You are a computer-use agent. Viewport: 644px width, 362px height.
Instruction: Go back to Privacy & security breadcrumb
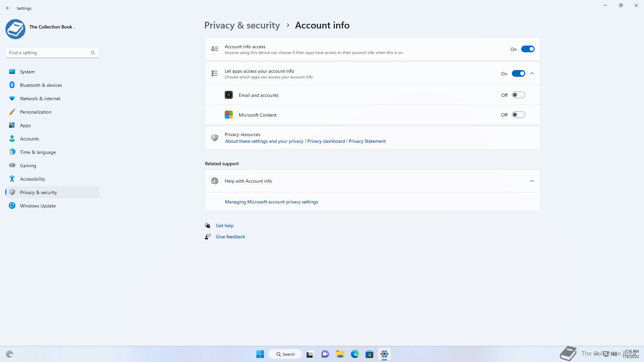[x=242, y=25]
